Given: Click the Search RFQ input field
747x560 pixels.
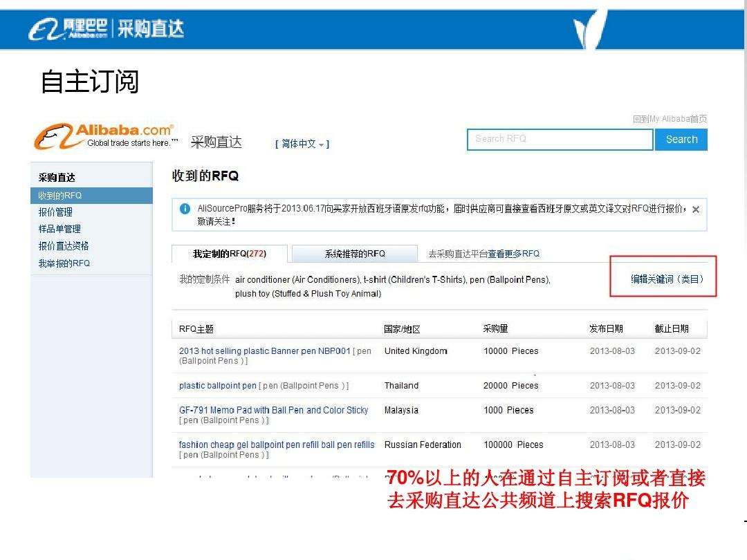Looking at the screenshot, I should [560, 139].
